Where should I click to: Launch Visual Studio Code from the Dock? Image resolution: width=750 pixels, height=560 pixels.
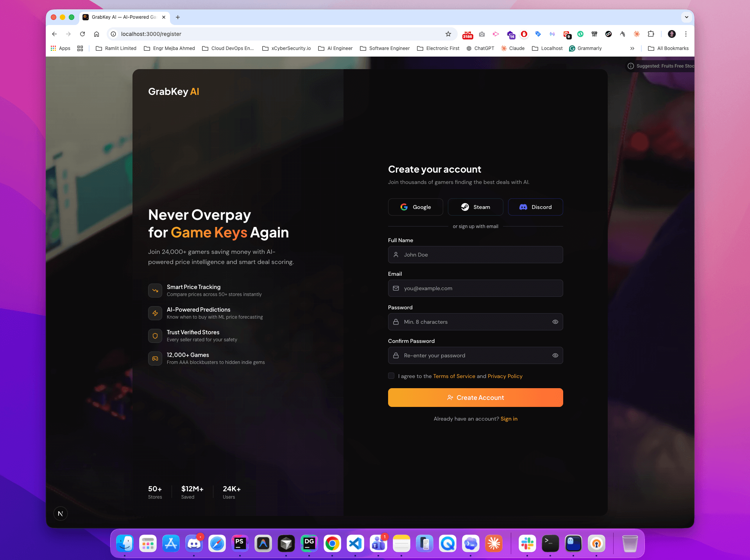pyautogui.click(x=355, y=543)
